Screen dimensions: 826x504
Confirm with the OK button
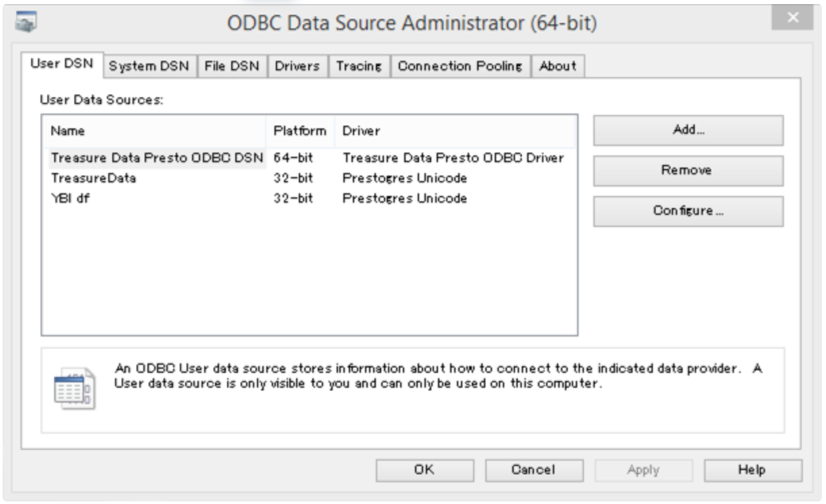coord(424,470)
